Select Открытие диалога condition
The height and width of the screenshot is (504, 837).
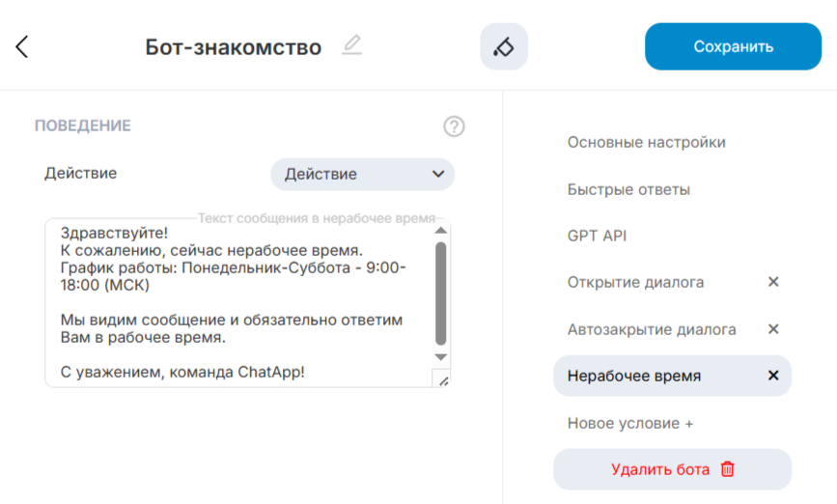(x=635, y=282)
